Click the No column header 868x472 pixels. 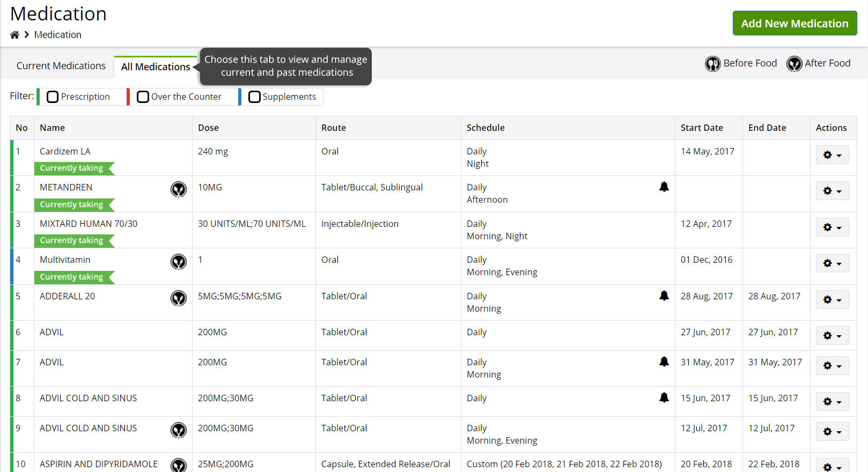click(21, 128)
